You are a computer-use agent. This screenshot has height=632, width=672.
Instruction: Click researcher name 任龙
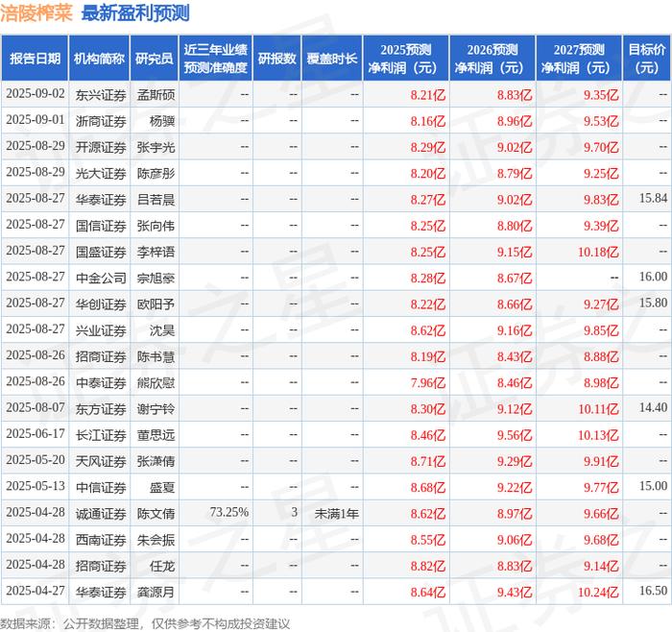point(162,566)
